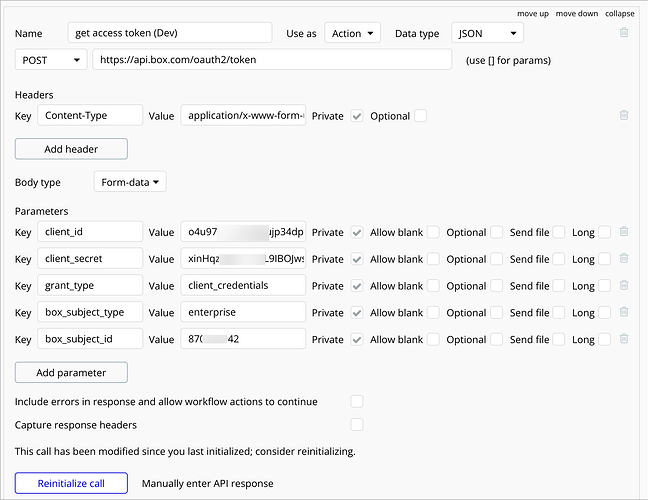Enable Long for box_subject_id parameter
The image size is (648, 500).
[605, 340]
